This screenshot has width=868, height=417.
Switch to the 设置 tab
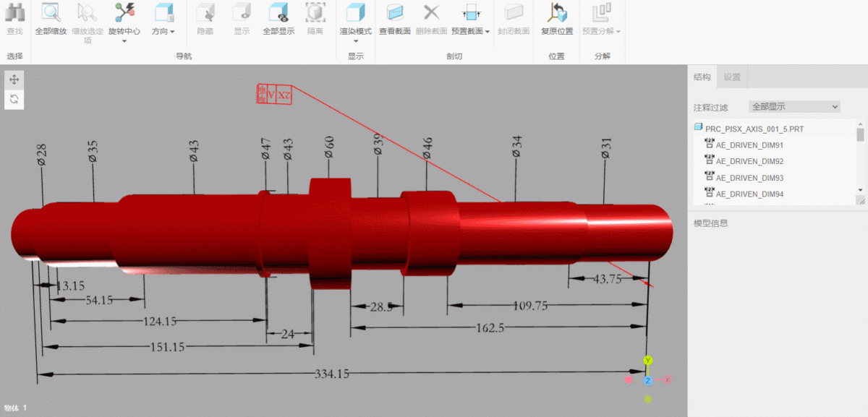732,77
